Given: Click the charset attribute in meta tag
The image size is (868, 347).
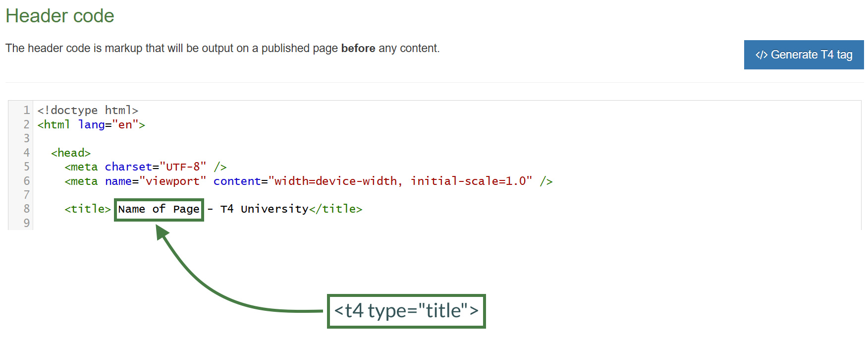Looking at the screenshot, I should (x=128, y=167).
